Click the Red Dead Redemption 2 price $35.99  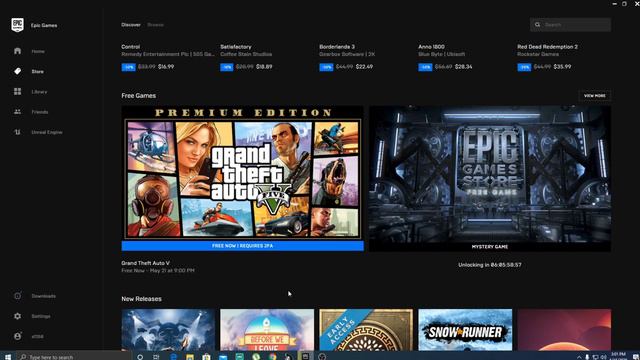(x=562, y=67)
